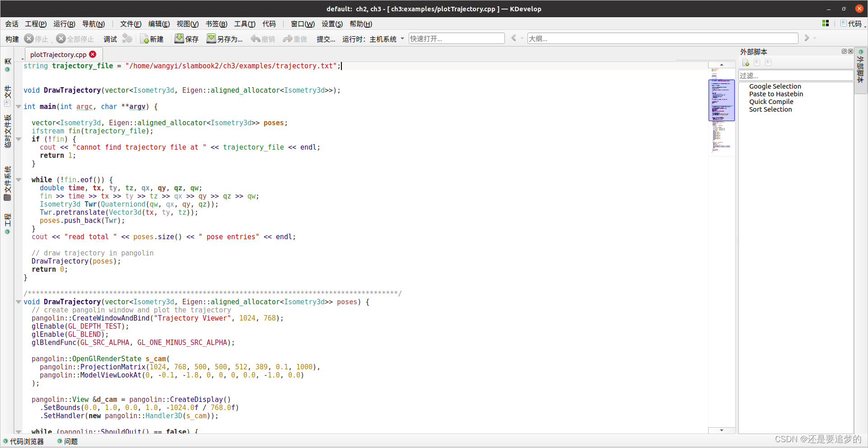Image resolution: width=868 pixels, height=448 pixels.
Task: Click the 代码 area document icon at top right
Action: (843, 24)
